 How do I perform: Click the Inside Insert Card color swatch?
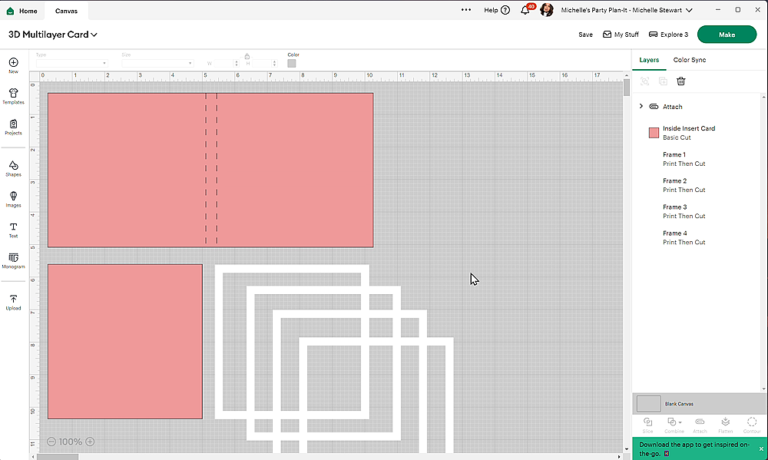pyautogui.click(x=654, y=133)
